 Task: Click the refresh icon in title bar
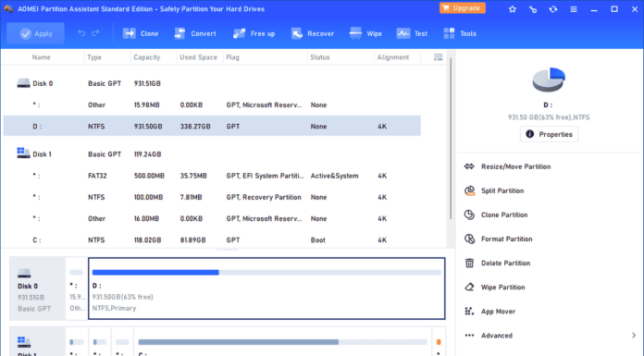[x=553, y=9]
